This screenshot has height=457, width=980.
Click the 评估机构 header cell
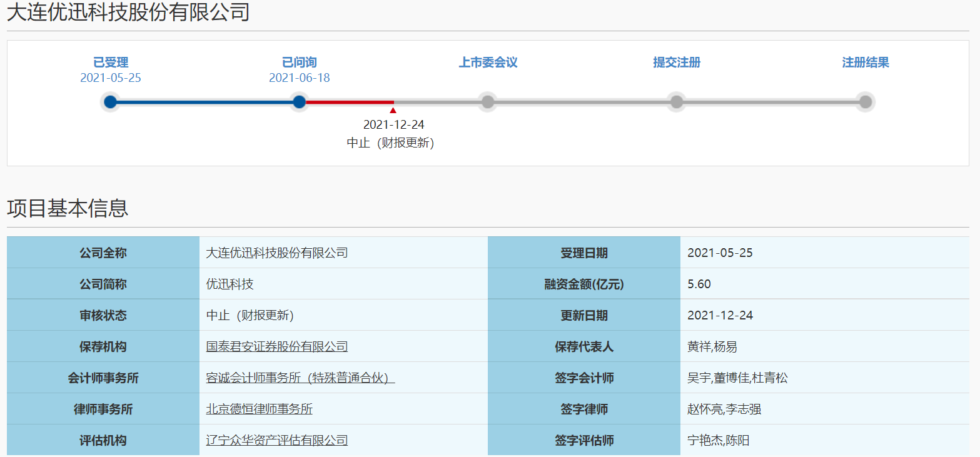pyautogui.click(x=103, y=440)
